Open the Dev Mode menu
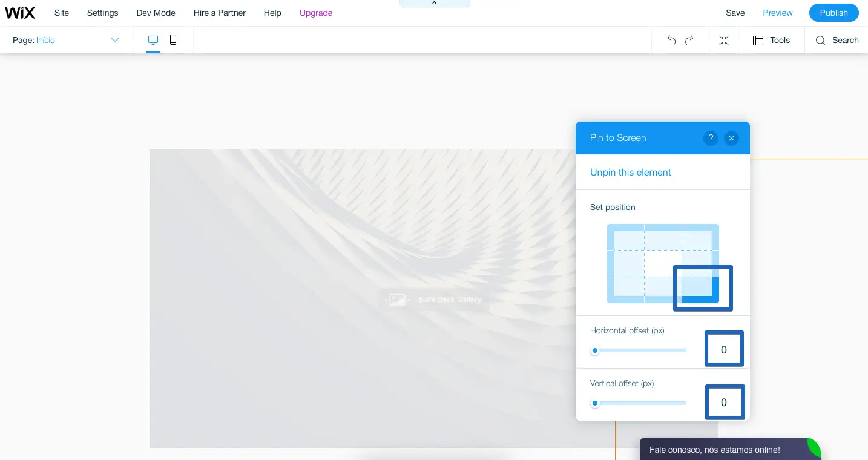868x460 pixels. tap(156, 13)
